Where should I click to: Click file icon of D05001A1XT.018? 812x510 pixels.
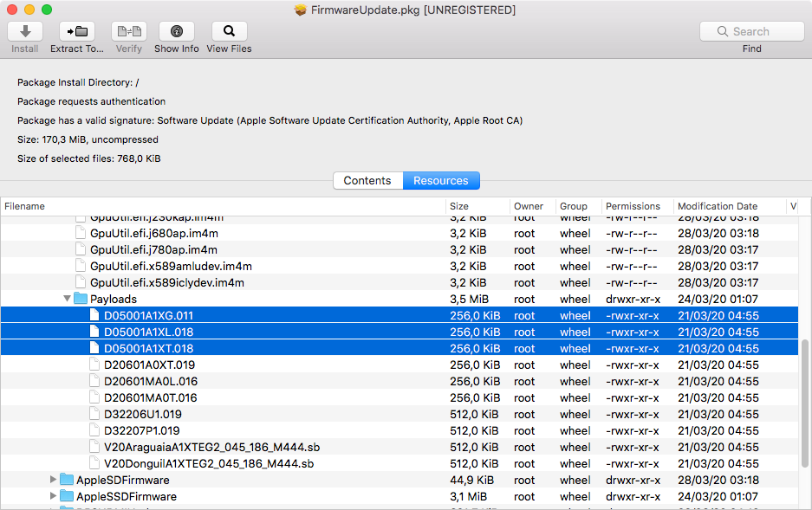94,348
